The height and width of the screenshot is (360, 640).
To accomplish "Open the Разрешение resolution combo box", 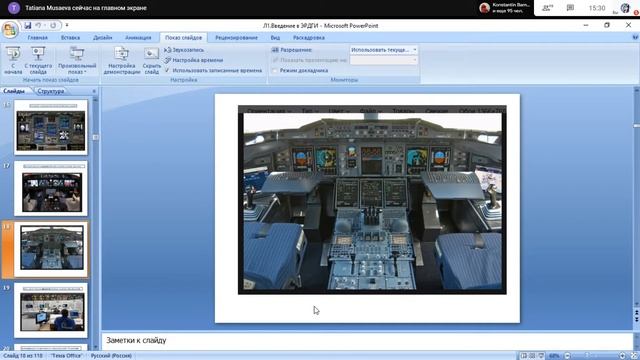I will click(383, 50).
